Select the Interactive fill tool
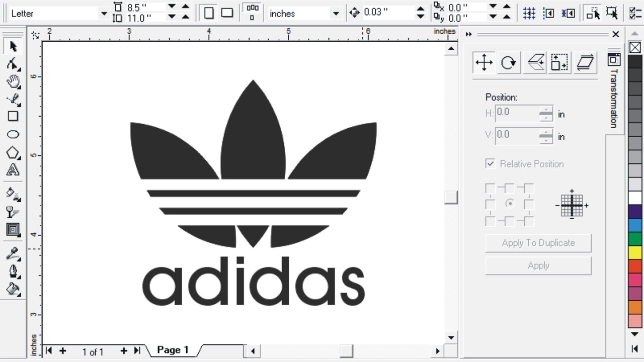Screen dimensions: 644x362 [13, 193]
